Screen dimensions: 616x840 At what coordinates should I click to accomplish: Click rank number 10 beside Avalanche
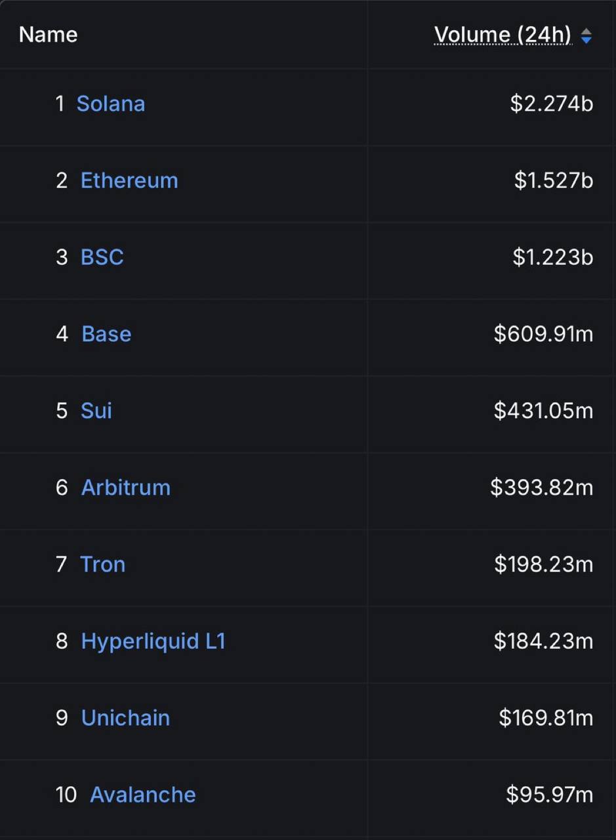tap(66, 795)
